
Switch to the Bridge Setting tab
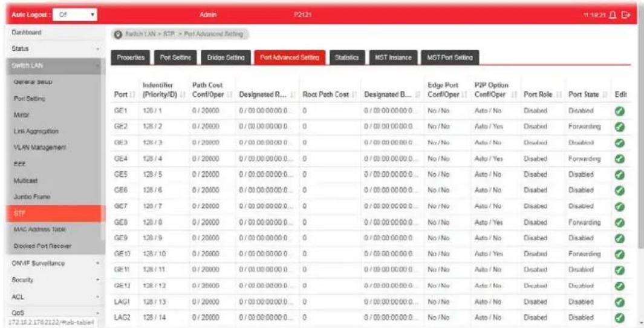tap(226, 58)
